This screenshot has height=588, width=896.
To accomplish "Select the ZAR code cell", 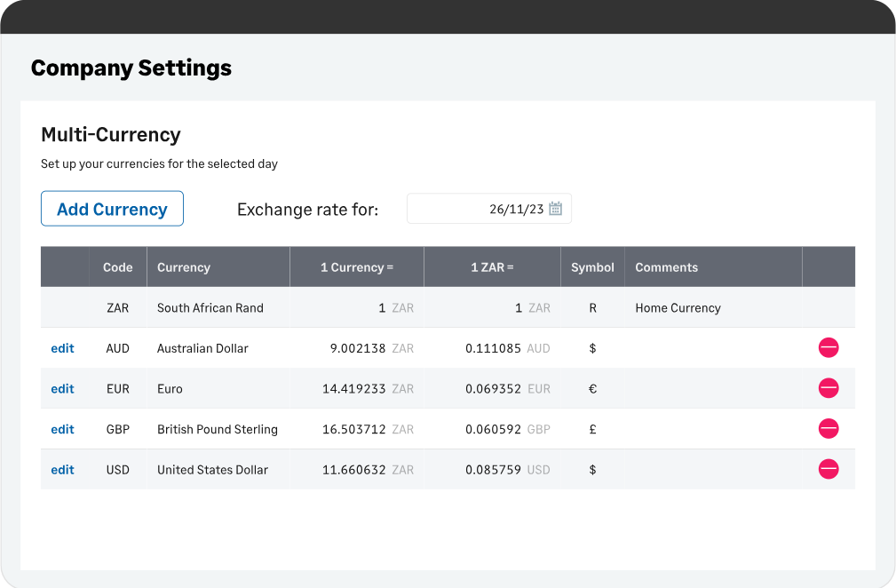I will pyautogui.click(x=118, y=308).
